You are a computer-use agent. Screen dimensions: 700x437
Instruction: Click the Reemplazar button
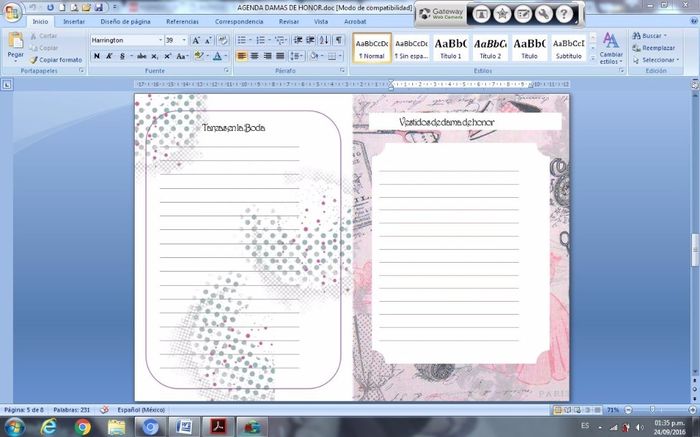tap(656, 47)
